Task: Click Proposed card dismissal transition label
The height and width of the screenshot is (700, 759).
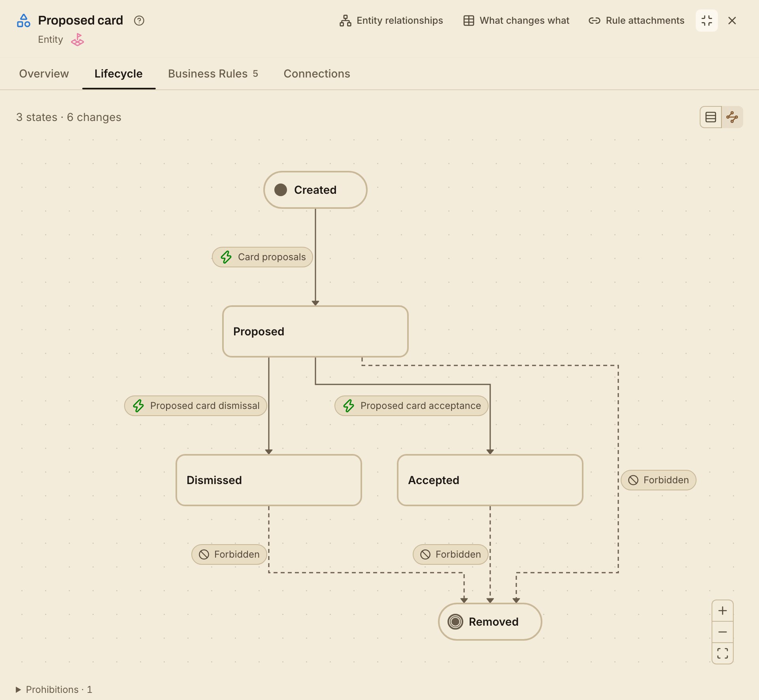Action: click(196, 406)
